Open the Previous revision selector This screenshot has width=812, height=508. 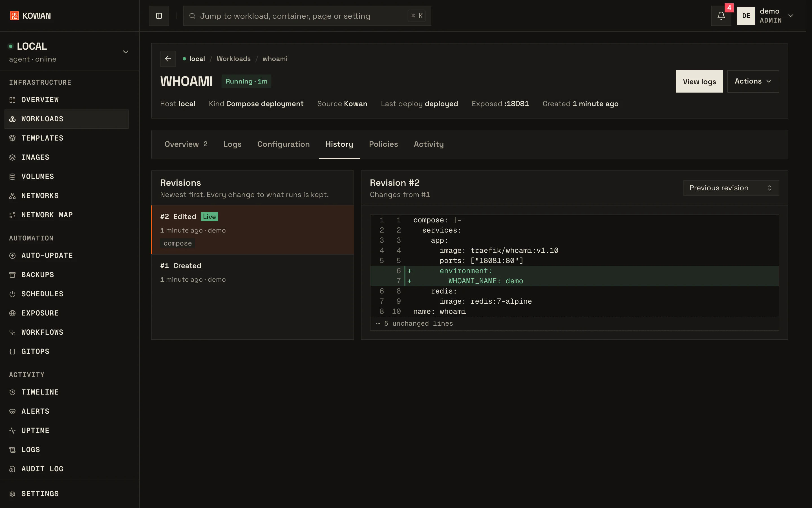point(731,188)
